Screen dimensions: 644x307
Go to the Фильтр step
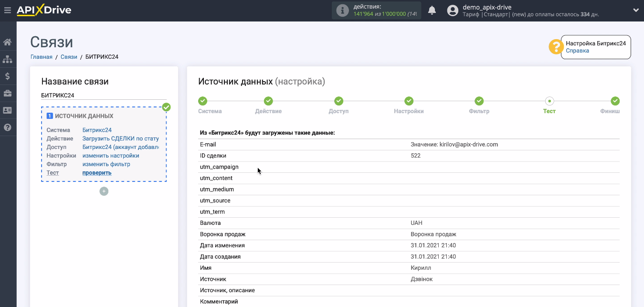pyautogui.click(x=479, y=111)
